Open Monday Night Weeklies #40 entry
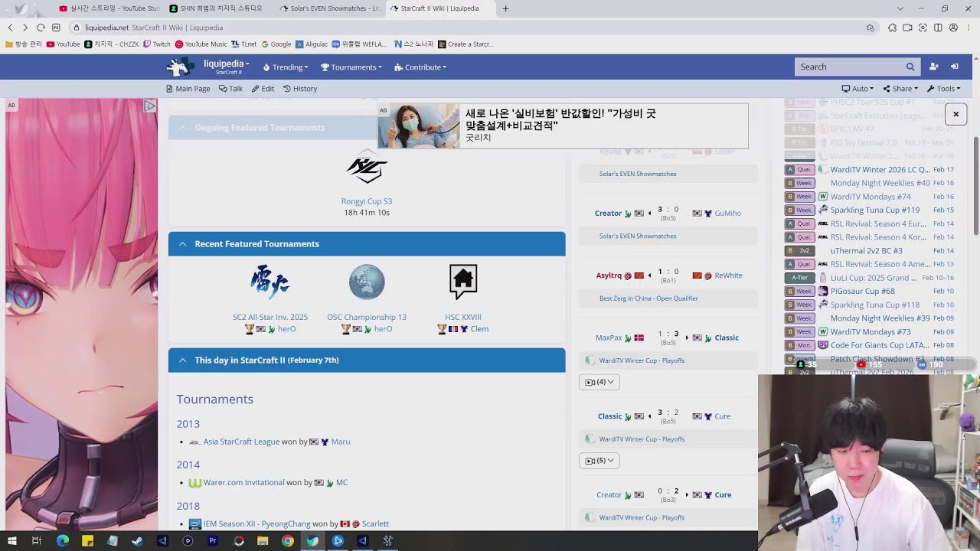 [880, 184]
